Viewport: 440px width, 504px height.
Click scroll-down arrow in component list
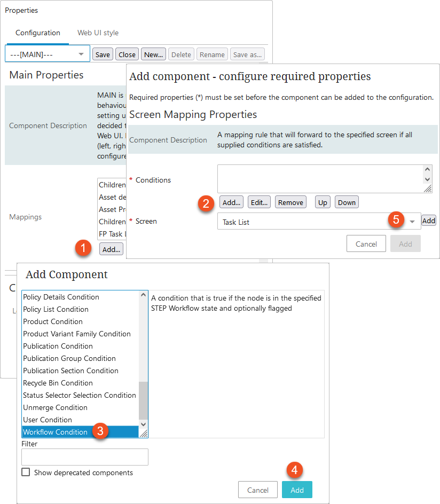(x=143, y=424)
